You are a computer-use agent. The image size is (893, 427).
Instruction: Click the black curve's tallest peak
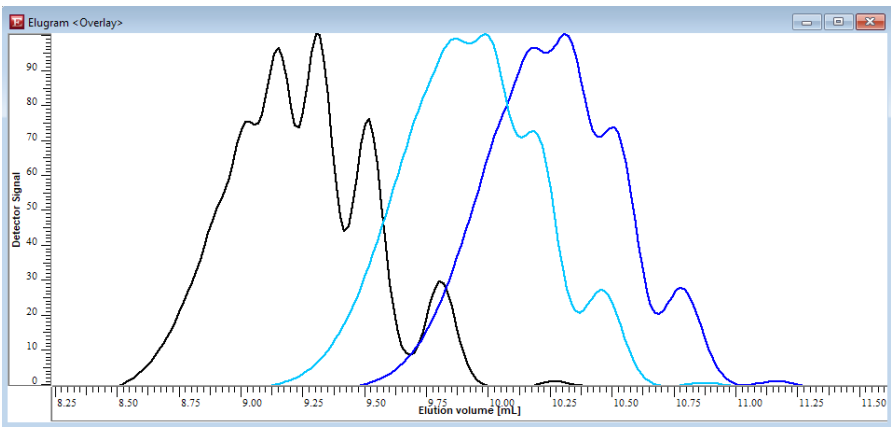318,34
